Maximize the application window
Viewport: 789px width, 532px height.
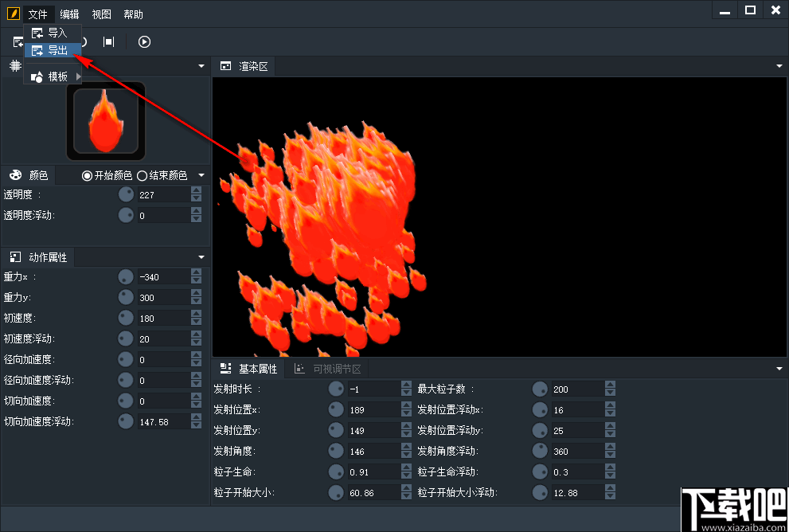(750, 11)
